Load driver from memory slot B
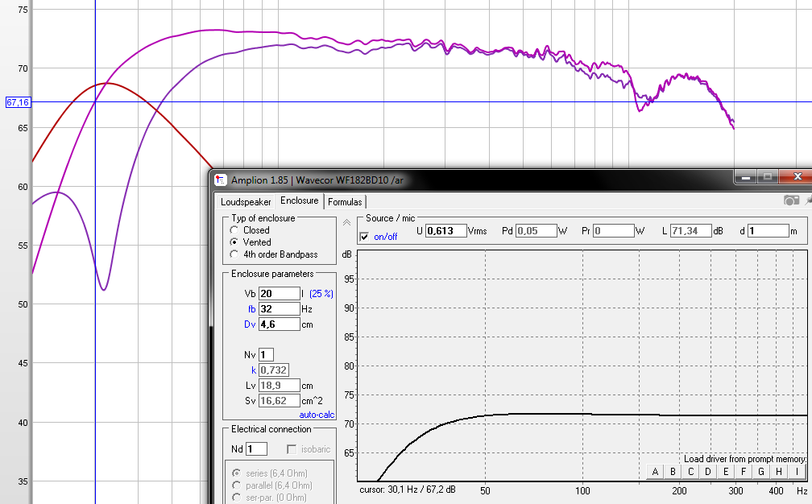Image resolution: width=812 pixels, height=504 pixels. [x=673, y=472]
